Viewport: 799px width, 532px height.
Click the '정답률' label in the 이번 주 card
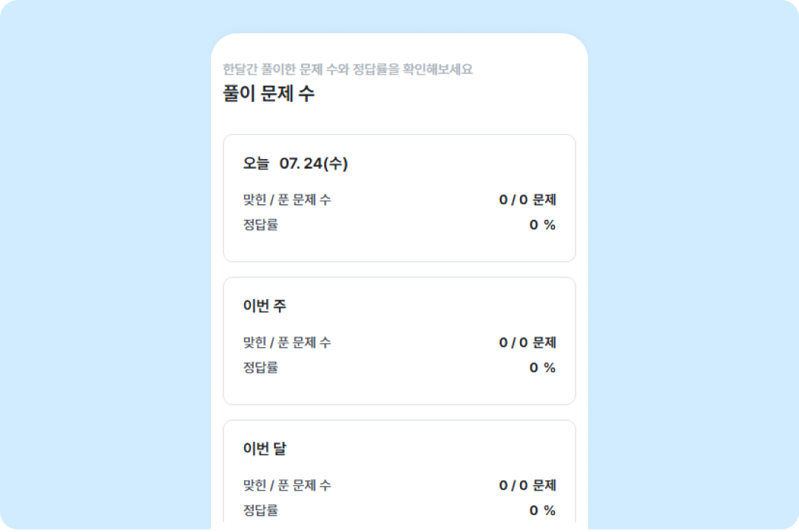(x=260, y=368)
